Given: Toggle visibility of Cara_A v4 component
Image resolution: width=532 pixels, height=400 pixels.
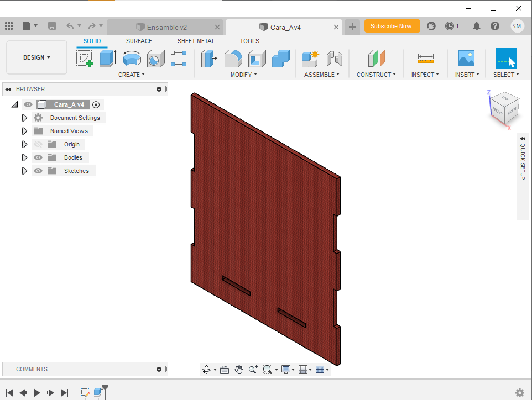Looking at the screenshot, I should [x=28, y=104].
